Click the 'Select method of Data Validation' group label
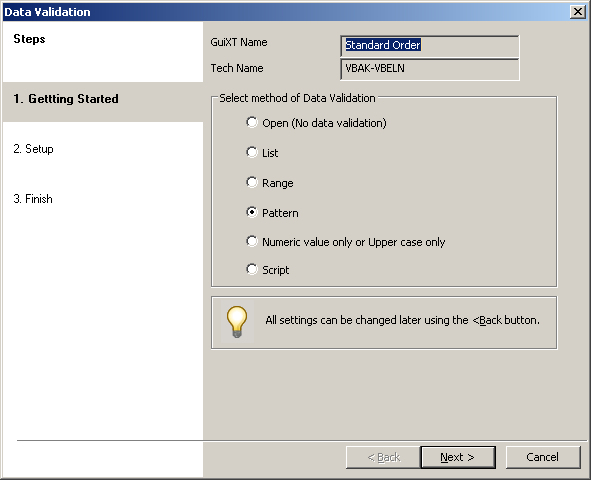The width and height of the screenshot is (591, 480). click(297, 98)
